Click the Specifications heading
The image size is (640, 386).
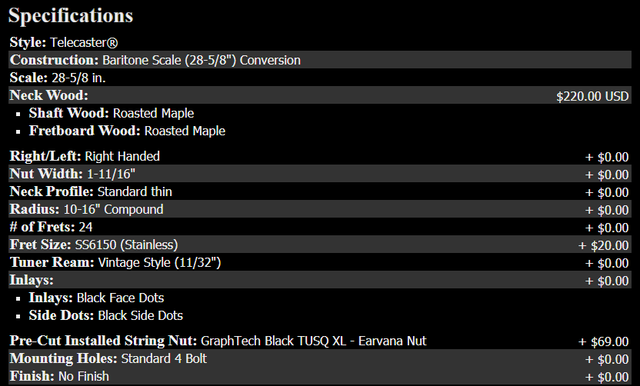[71, 16]
